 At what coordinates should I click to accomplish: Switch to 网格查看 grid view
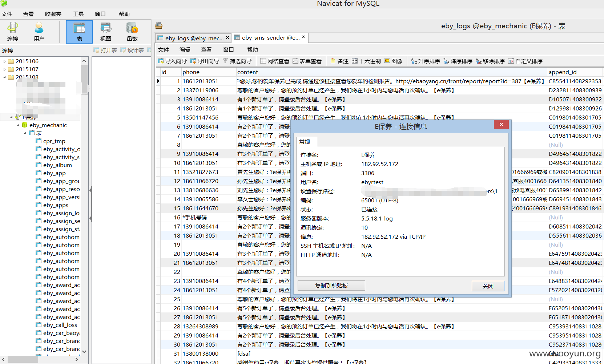pyautogui.click(x=274, y=61)
